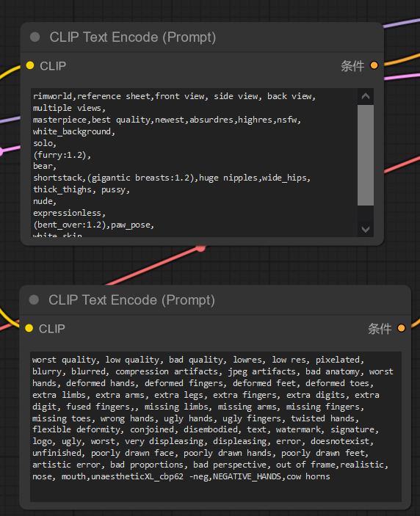The width and height of the screenshot is (420, 516).
Task: Click the yellow CLIP input socket on the lower node
Action: (x=29, y=328)
